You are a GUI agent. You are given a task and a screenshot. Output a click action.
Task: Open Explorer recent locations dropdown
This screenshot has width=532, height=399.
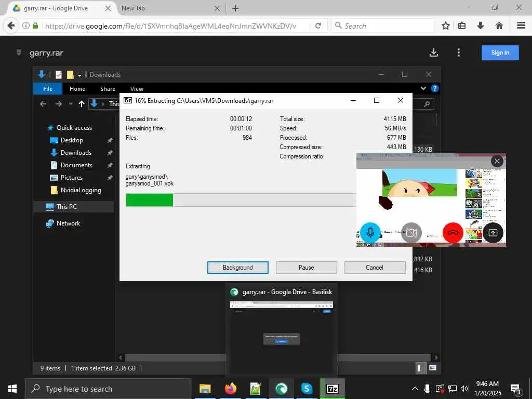[71, 104]
